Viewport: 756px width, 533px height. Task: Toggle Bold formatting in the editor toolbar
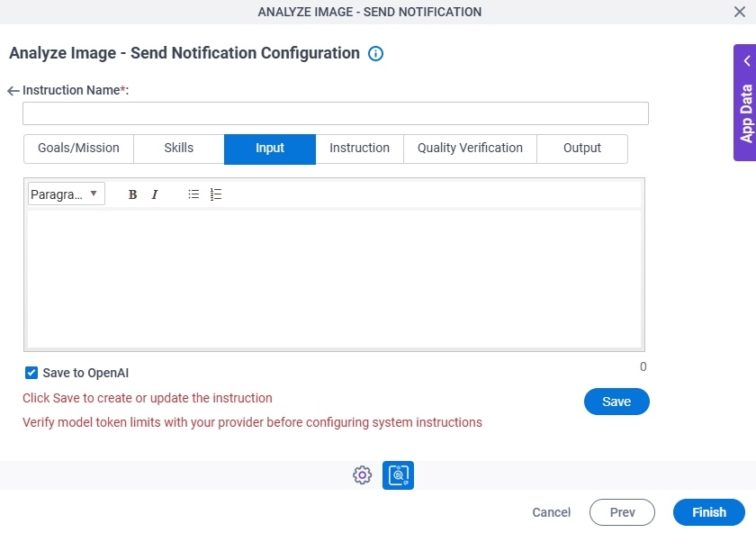point(132,194)
